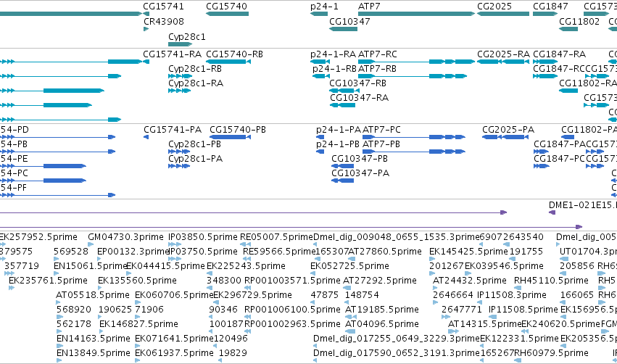617x364 pixels.
Task: Click the p24-1 gene label
Action: 324,7
